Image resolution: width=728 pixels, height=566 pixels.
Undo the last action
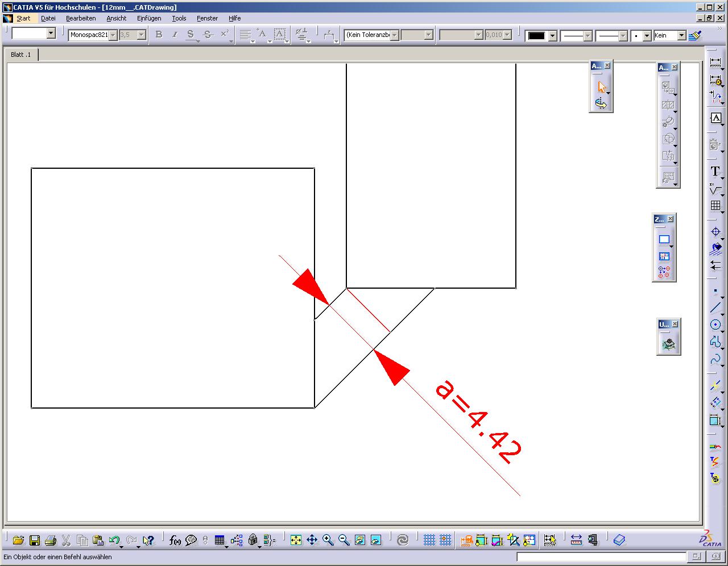(114, 540)
